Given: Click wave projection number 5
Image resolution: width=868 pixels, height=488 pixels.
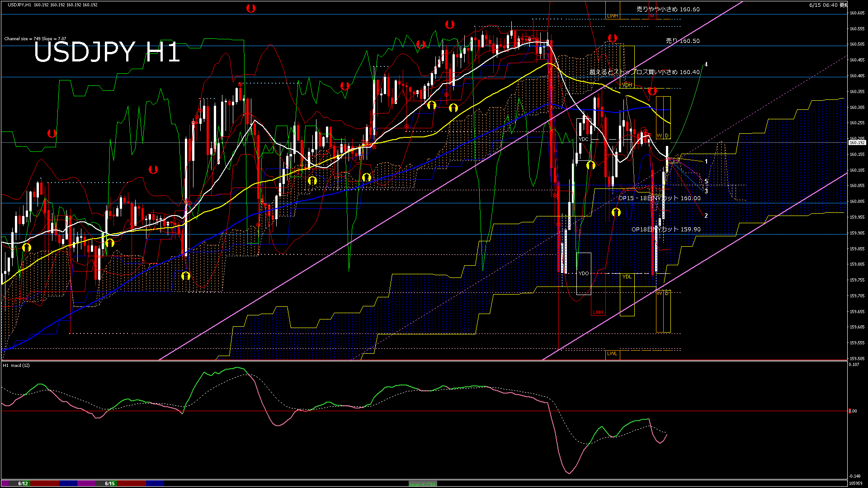Looking at the screenshot, I should pyautogui.click(x=706, y=182).
